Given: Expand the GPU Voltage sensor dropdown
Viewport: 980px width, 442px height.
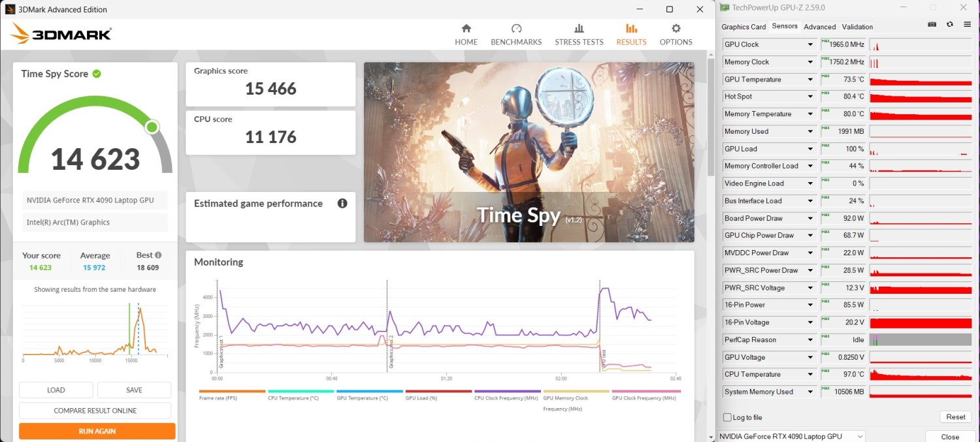Looking at the screenshot, I should pos(811,357).
